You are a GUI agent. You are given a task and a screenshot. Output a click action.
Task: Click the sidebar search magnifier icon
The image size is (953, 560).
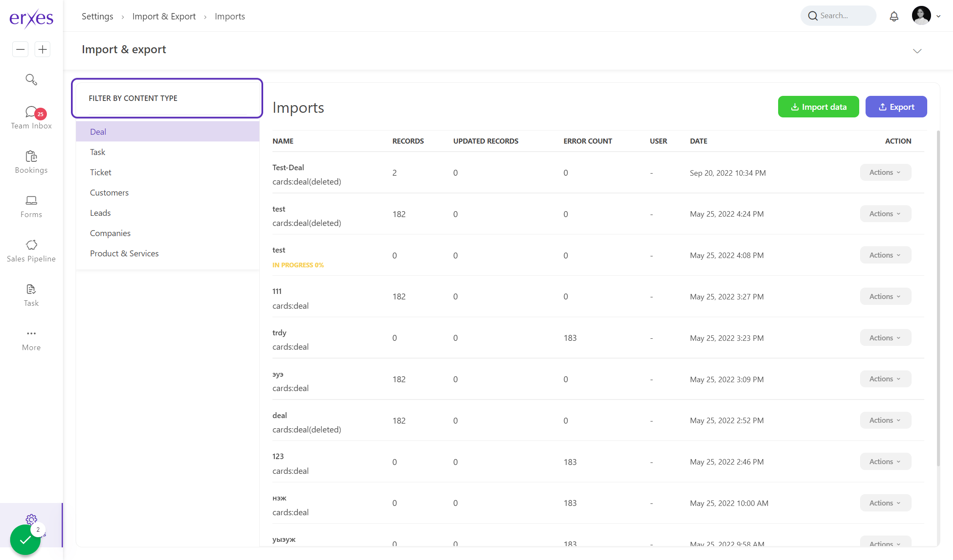click(x=31, y=79)
